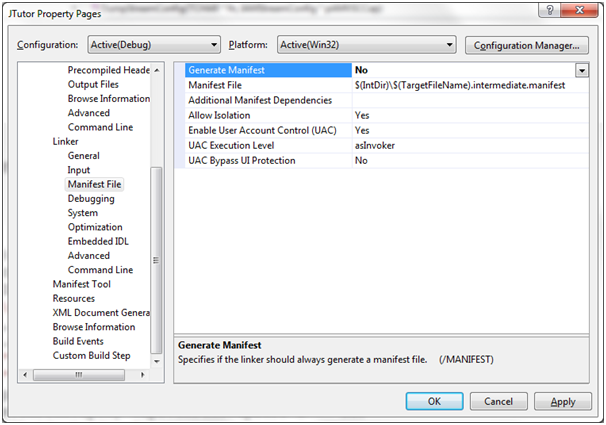Select Browse Information node below XML Document
The image size is (606, 425).
[94, 327]
